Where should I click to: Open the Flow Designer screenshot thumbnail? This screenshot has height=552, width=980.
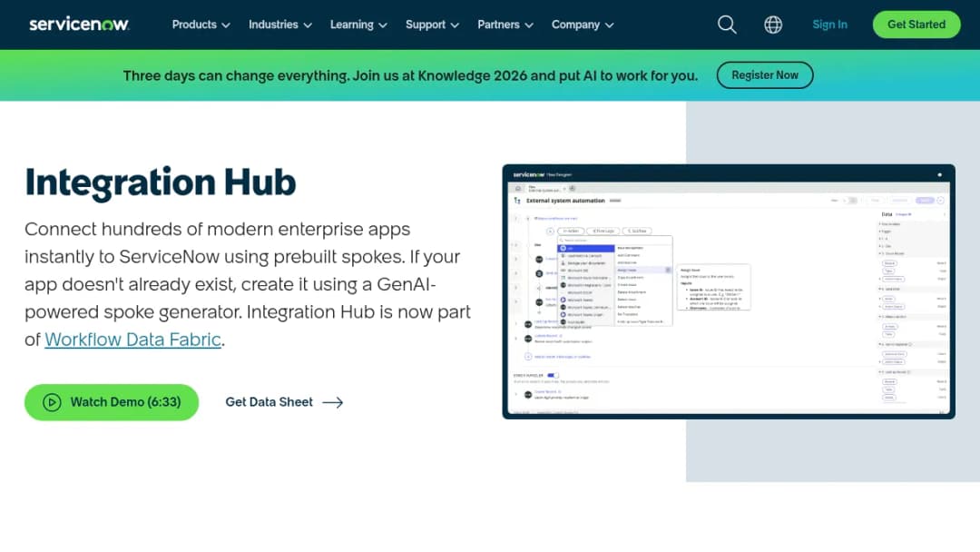[x=728, y=291]
